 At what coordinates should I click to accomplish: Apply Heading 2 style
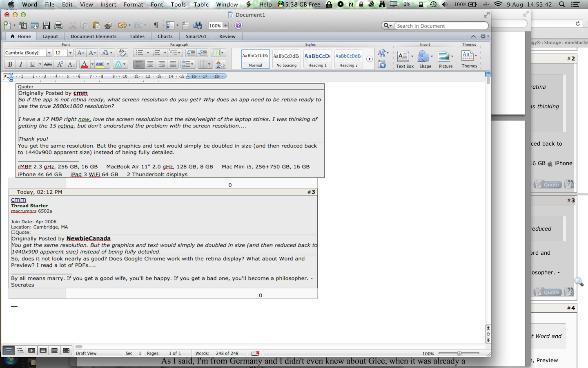click(x=348, y=59)
